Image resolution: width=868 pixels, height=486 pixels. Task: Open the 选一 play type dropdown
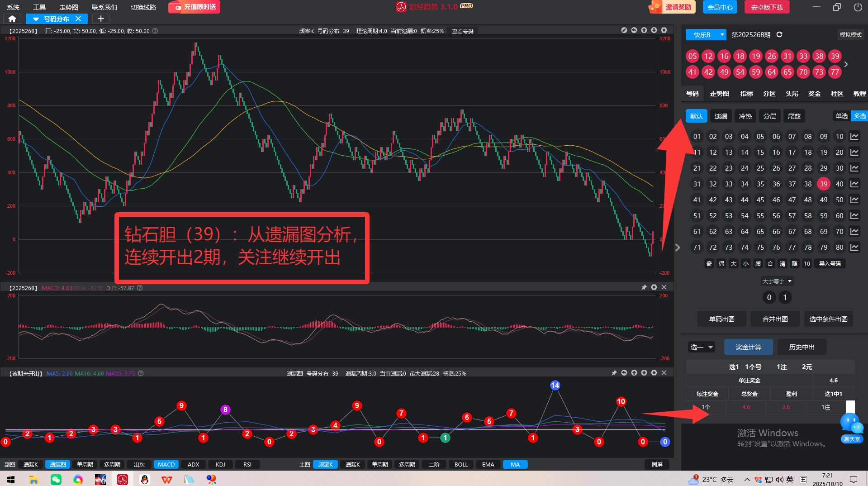click(x=701, y=347)
